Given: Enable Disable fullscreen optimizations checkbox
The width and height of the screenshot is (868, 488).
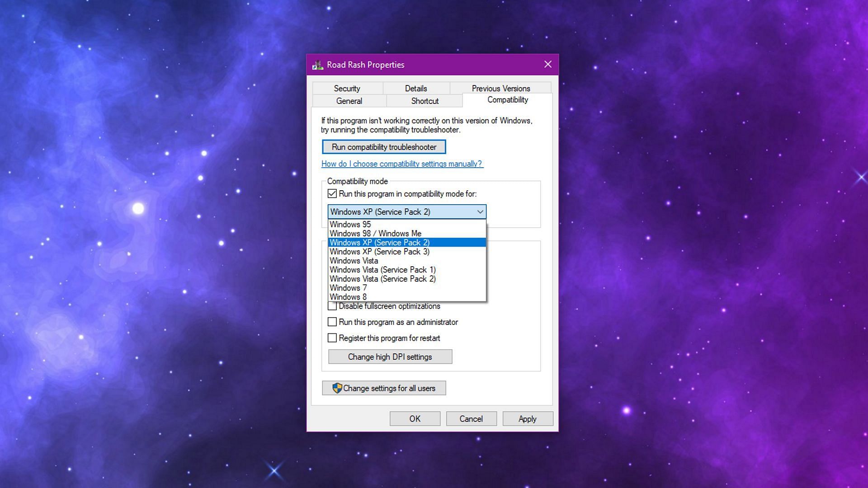Looking at the screenshot, I should 332,306.
